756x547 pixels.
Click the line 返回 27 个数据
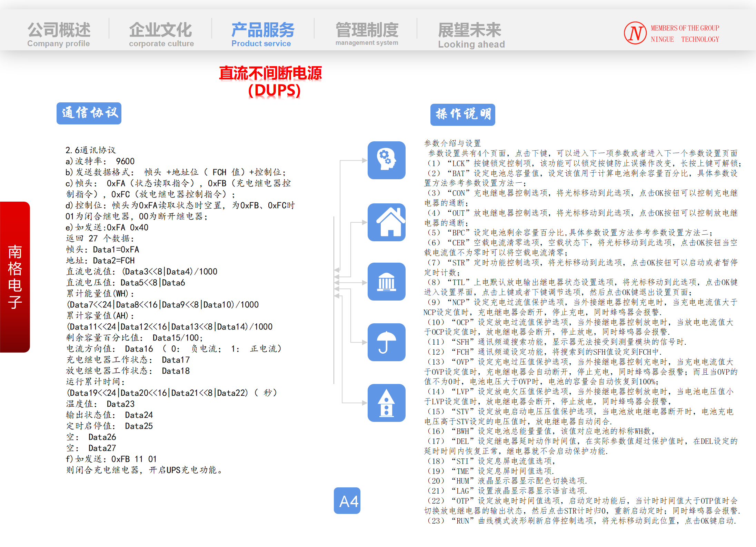tap(100, 239)
